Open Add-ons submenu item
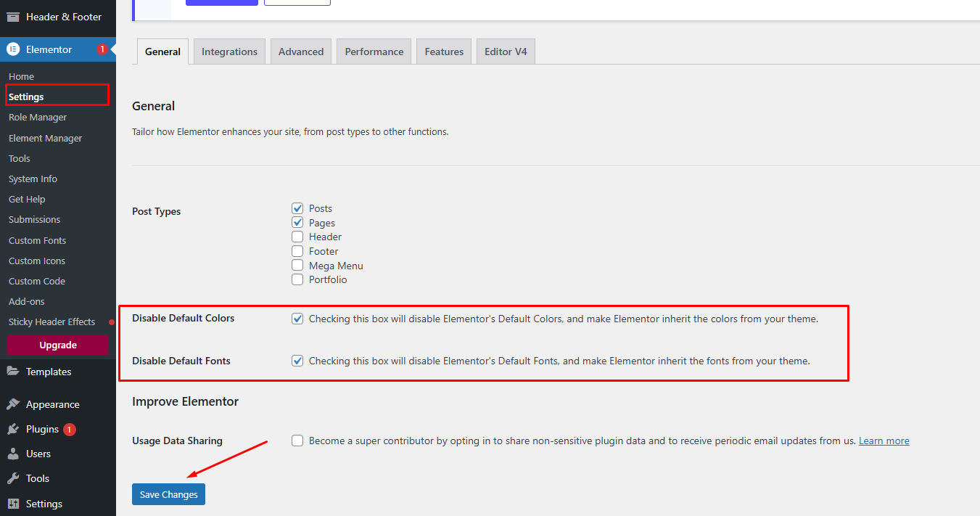The width and height of the screenshot is (980, 516). [27, 301]
